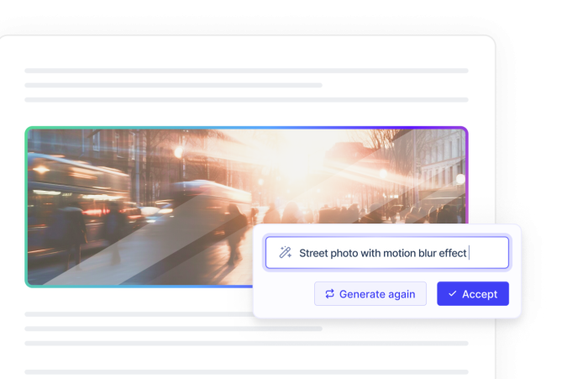Accept the generated image
Viewport: 588px width, 379px height.
[473, 294]
